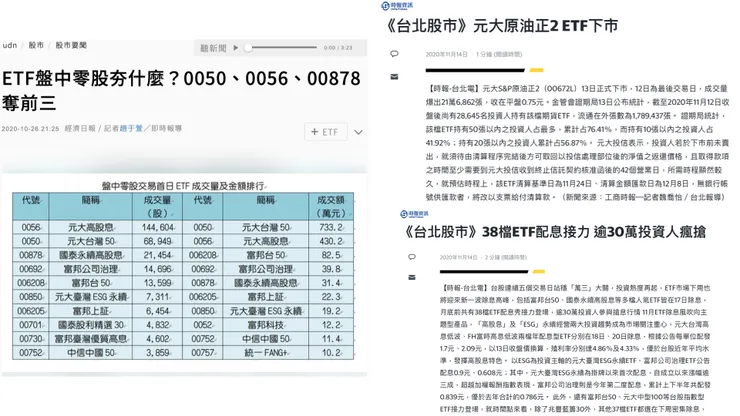Viewport: 740px width, 416px height.
Task: Click amount cell 22.3
Action: tap(331, 297)
